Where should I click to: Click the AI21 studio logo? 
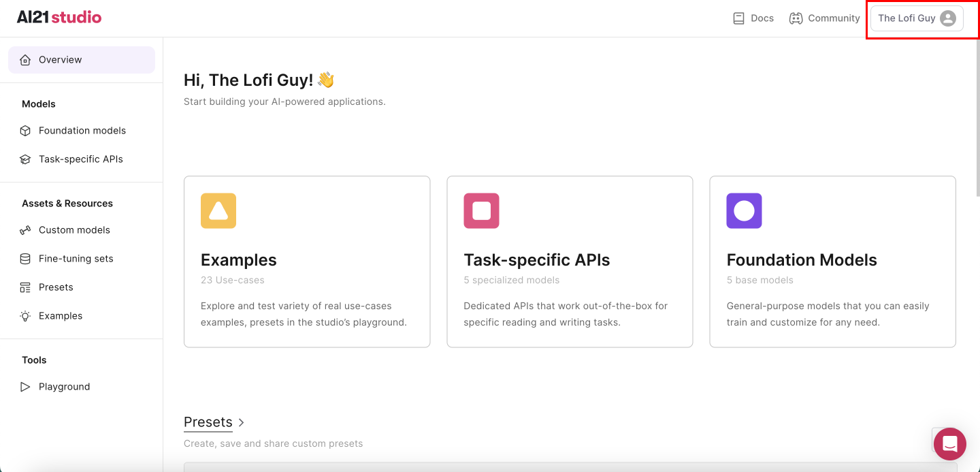(x=59, y=18)
